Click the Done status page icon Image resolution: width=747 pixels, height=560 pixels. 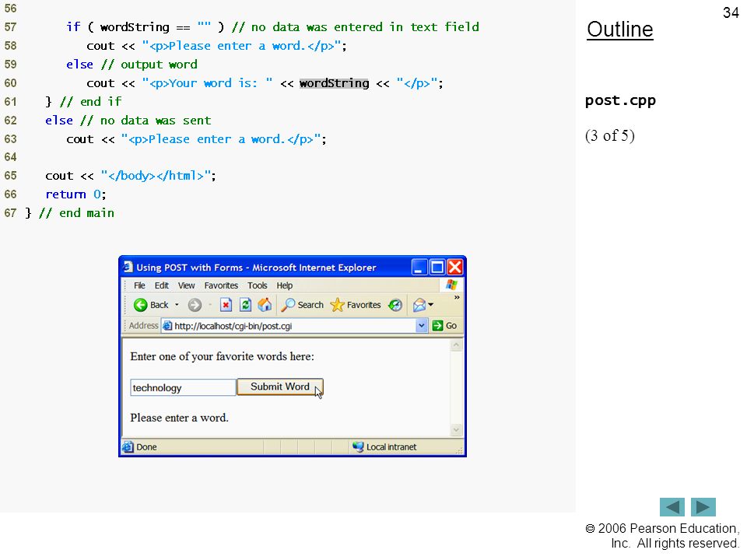pos(128,446)
